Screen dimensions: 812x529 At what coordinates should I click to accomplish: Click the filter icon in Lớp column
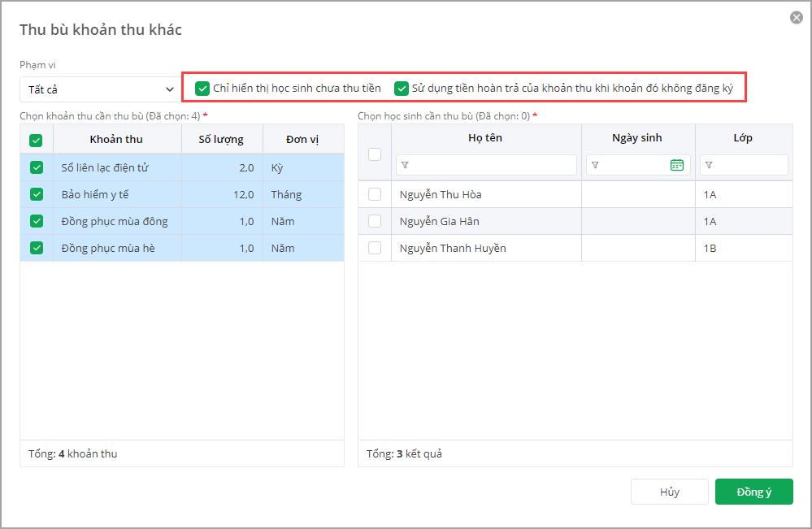tap(709, 165)
